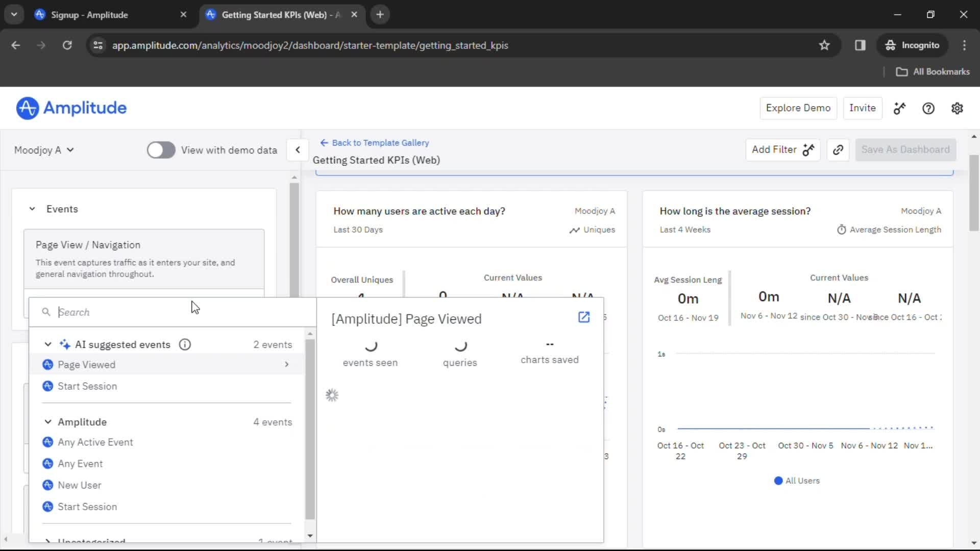Open How long is the average session chart
This screenshot has width=980, height=551.
point(735,211)
